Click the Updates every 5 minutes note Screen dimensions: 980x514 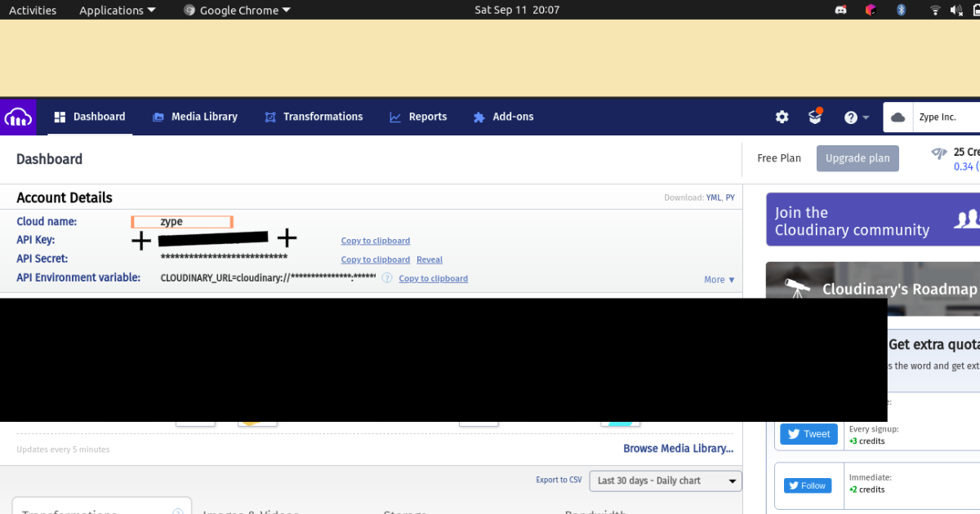63,450
